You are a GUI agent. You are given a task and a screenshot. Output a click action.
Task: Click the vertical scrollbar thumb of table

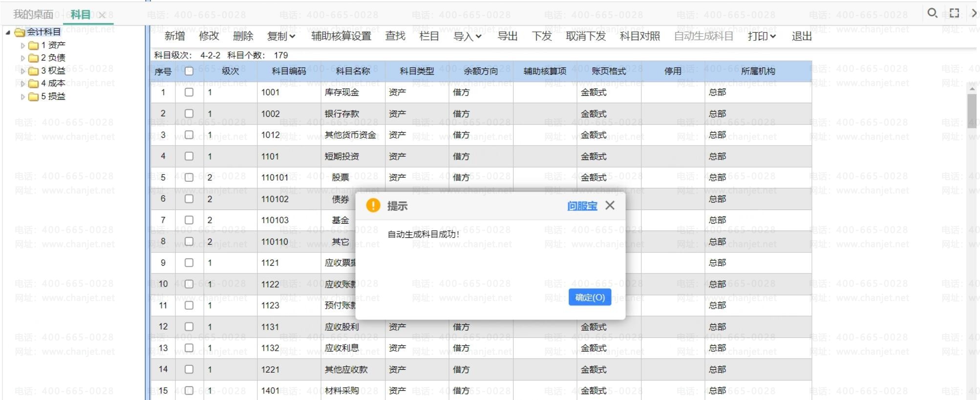tap(971, 111)
